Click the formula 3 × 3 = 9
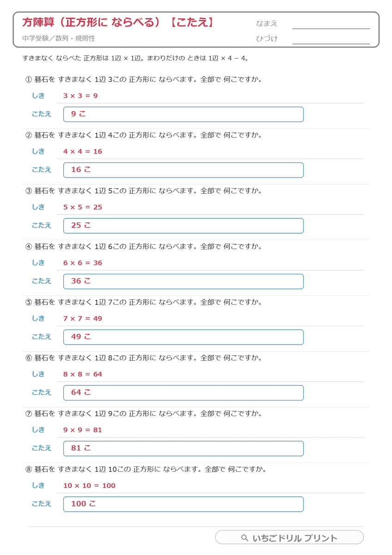 80,96
